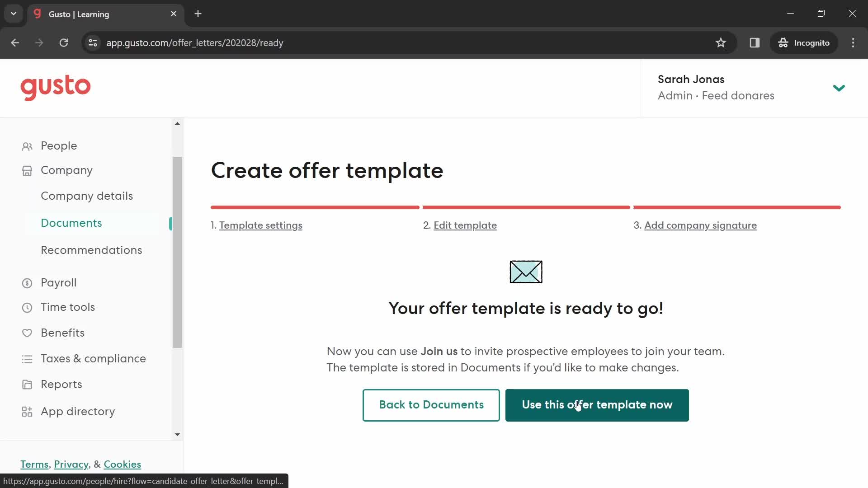868x488 pixels.
Task: Open Add company signature step
Action: 701,225
